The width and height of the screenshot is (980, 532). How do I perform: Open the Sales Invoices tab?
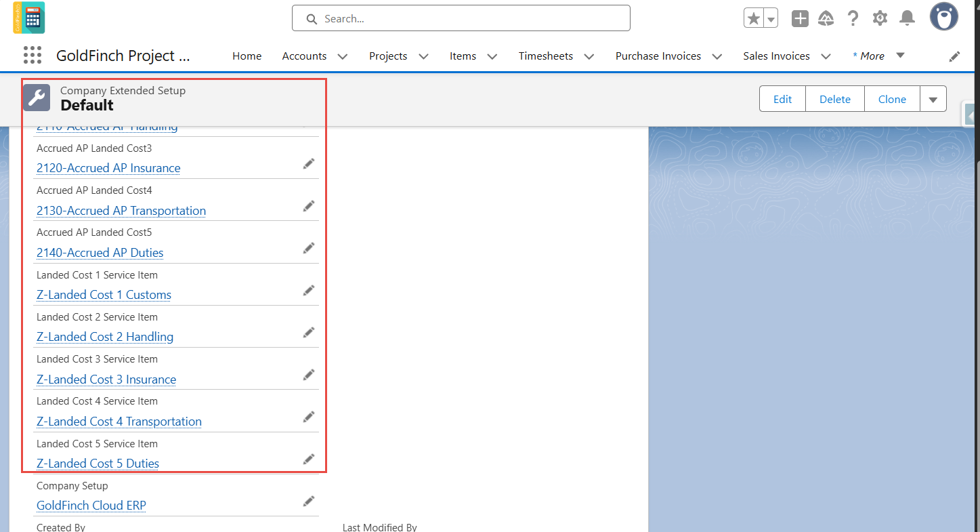[776, 56]
